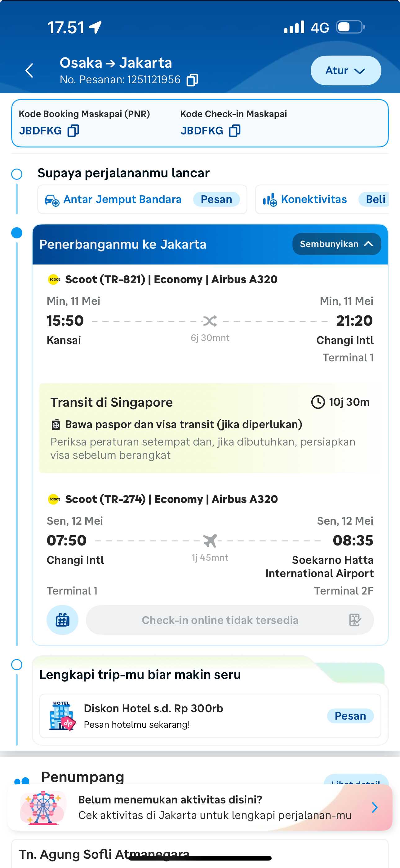
Task: Tap the Antar Jemput Bandara car icon
Action: 52,200
